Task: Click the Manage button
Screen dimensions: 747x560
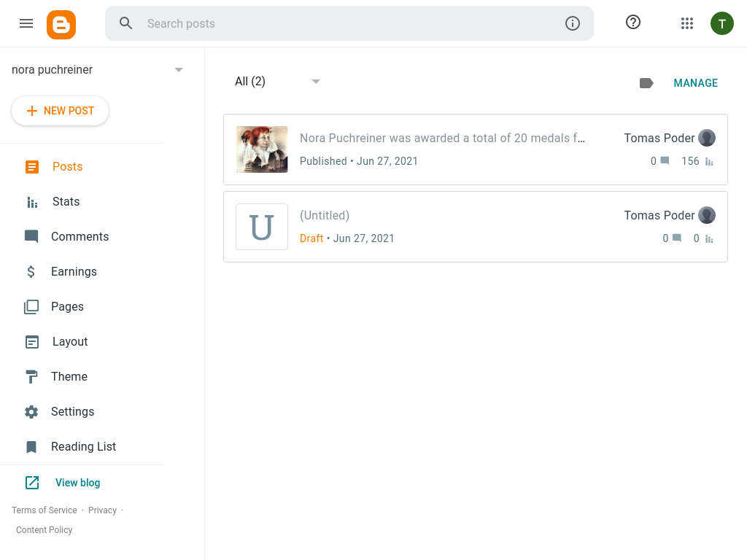Action: click(695, 83)
